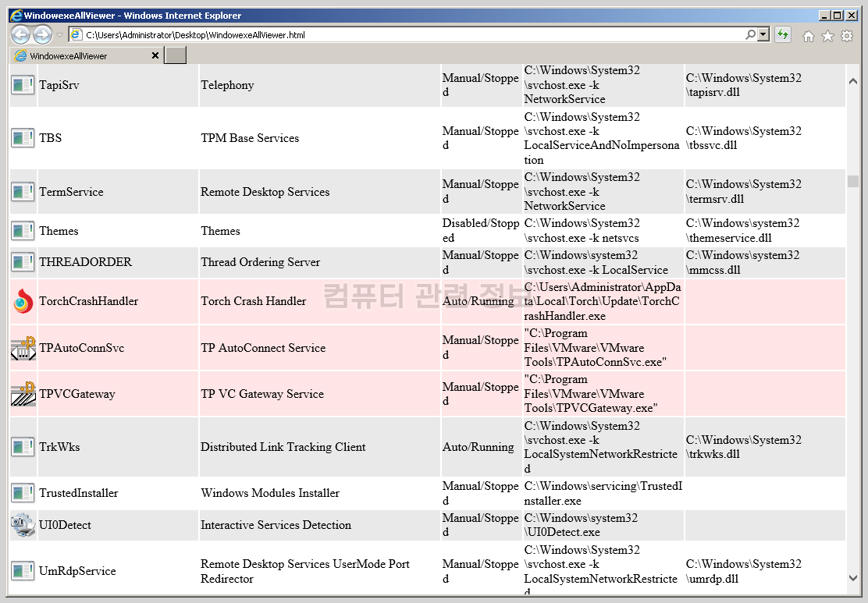This screenshot has height=603, width=868.
Task: Click the page icon in address bar
Action: coord(76,35)
